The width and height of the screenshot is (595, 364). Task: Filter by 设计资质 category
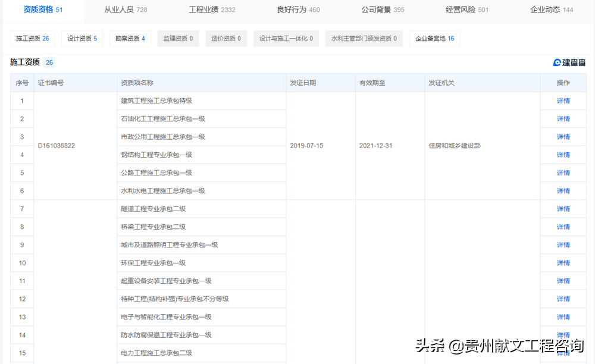[x=82, y=39]
